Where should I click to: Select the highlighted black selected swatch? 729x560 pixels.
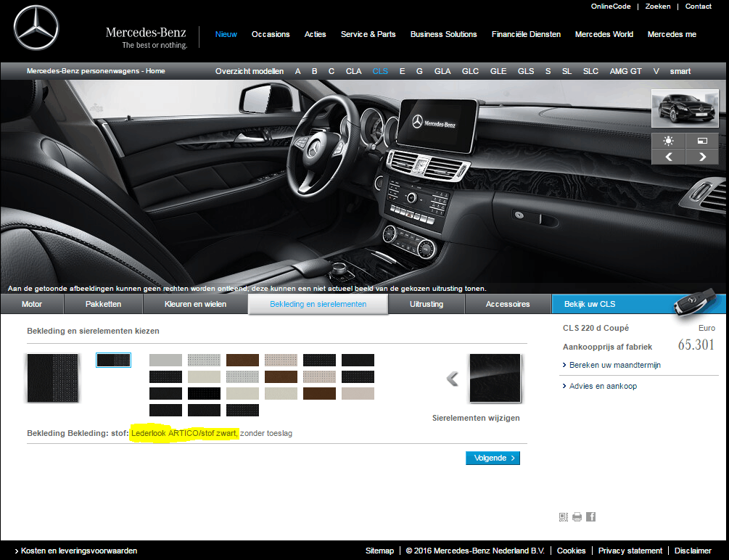(113, 360)
